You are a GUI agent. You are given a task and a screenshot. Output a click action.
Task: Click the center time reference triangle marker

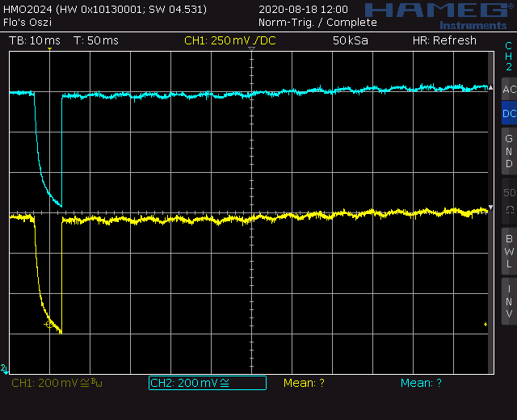[x=251, y=48]
